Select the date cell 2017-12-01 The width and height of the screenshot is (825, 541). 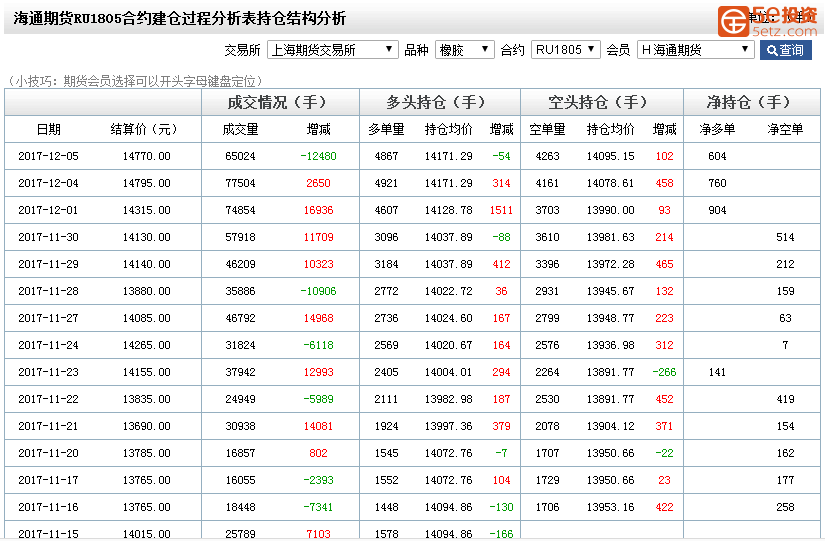point(48,210)
